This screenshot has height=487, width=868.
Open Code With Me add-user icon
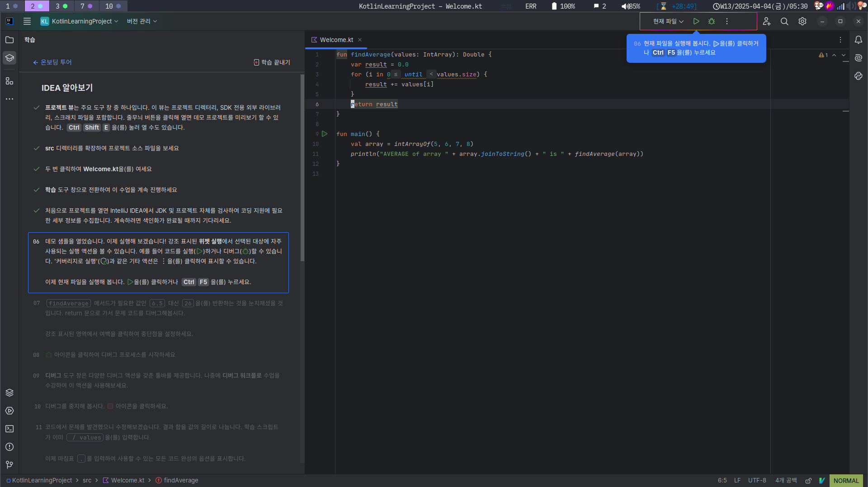[767, 21]
